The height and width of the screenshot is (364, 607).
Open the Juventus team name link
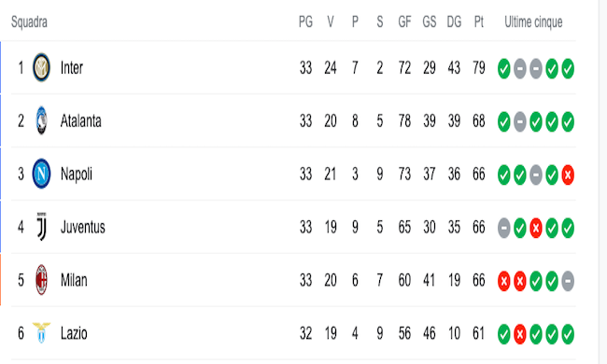click(x=83, y=227)
